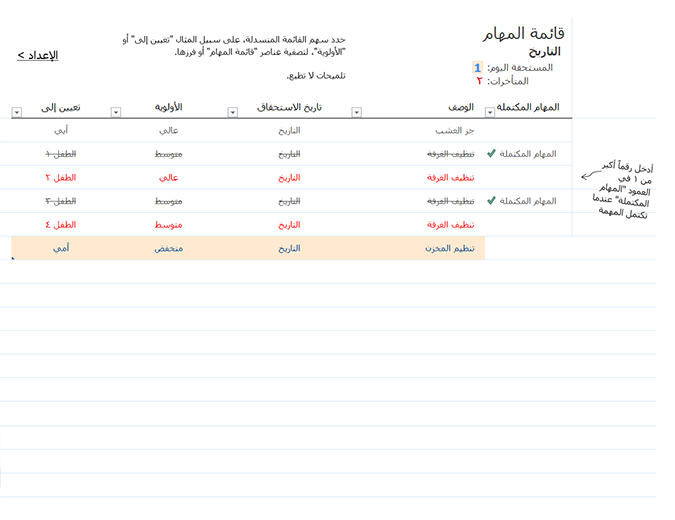Click the green checkmark in الطفل ٣ row
Viewport: 675px width, 520px height.
tap(491, 201)
